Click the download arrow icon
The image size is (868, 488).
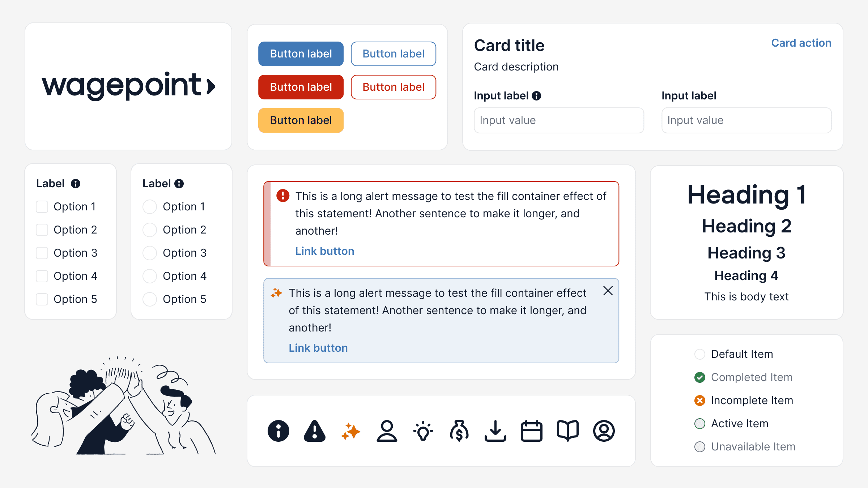point(495,431)
